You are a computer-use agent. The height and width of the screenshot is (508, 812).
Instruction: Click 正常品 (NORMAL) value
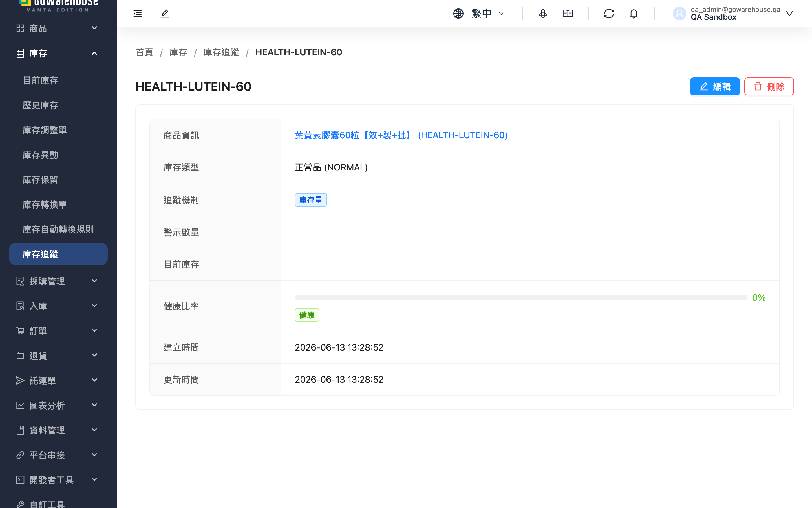[331, 167]
